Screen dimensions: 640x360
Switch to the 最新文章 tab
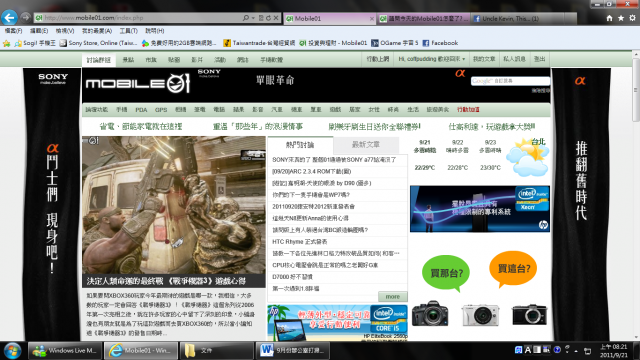click(366, 144)
